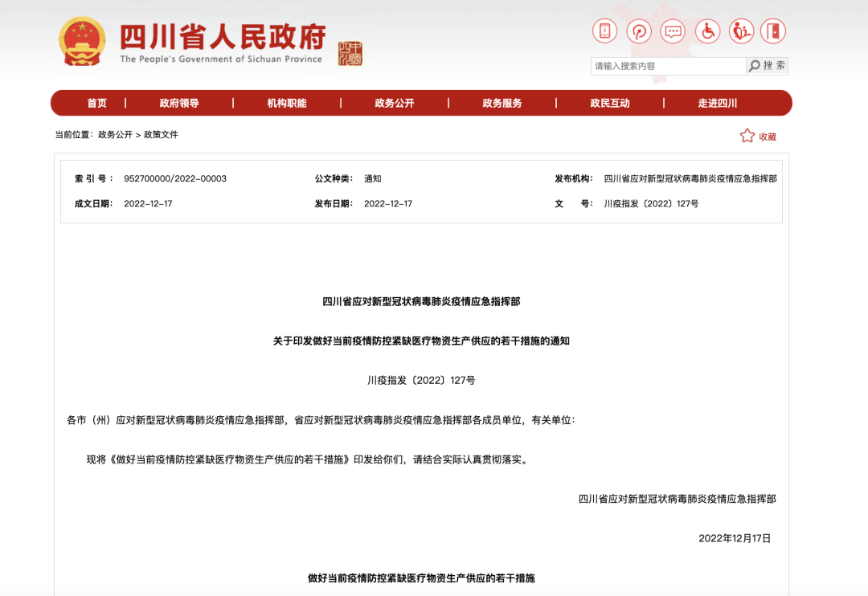Click the search input field
Screen dimensions: 868x596
click(x=668, y=66)
